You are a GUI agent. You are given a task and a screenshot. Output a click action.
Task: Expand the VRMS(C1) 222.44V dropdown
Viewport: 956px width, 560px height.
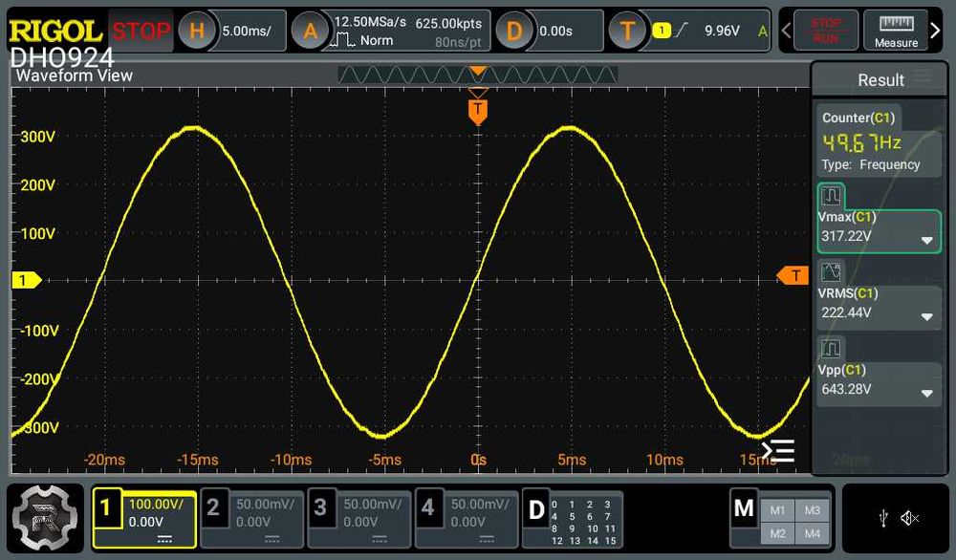point(926,317)
